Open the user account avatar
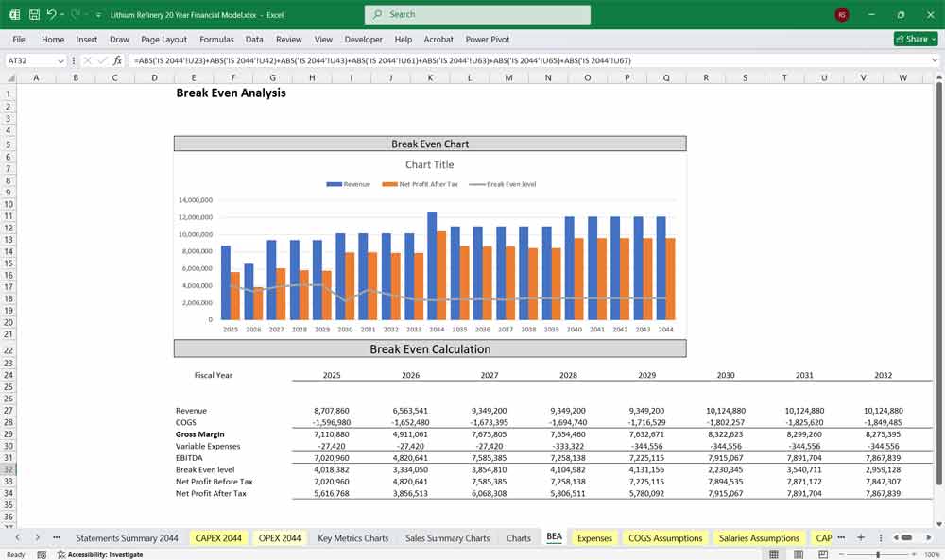Screen dimensions: 945x560 (841, 15)
